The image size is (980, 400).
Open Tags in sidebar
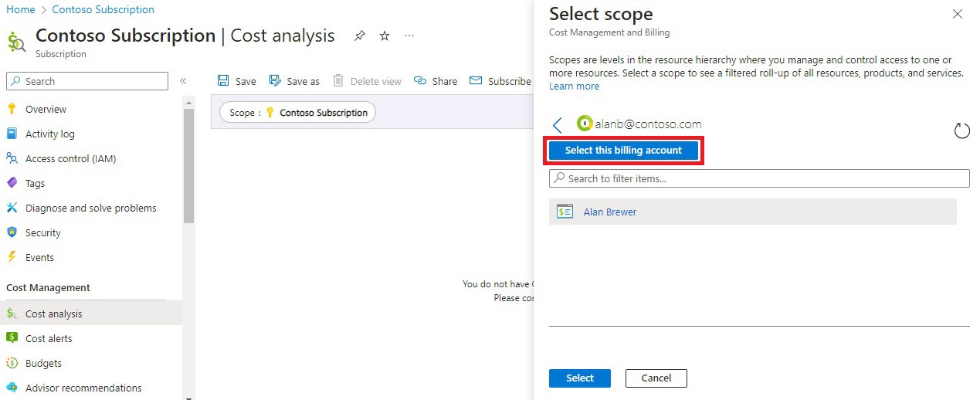click(x=35, y=183)
